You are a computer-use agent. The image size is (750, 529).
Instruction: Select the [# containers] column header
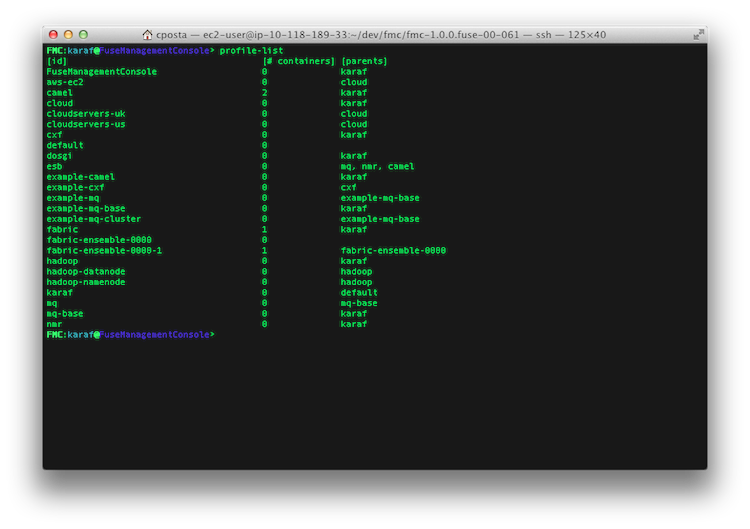(299, 61)
